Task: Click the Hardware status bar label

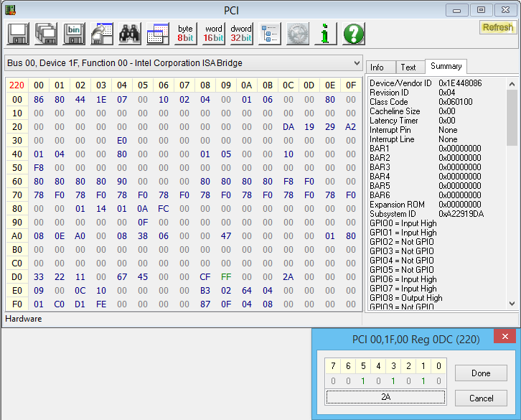Action: [x=24, y=319]
